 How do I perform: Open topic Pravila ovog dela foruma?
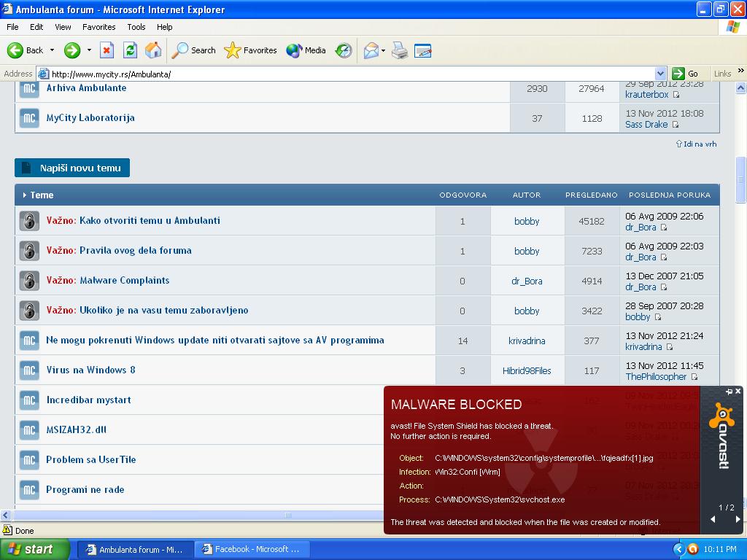pyautogui.click(x=135, y=251)
